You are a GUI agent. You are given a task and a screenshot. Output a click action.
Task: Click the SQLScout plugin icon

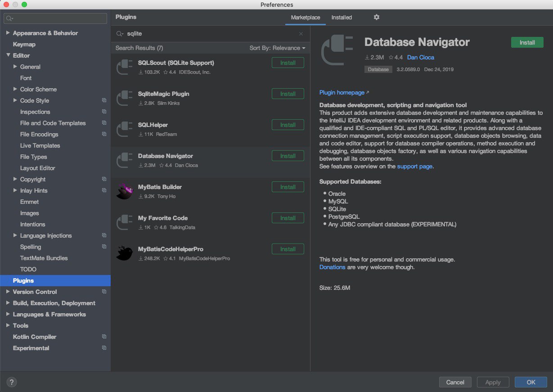(124, 67)
